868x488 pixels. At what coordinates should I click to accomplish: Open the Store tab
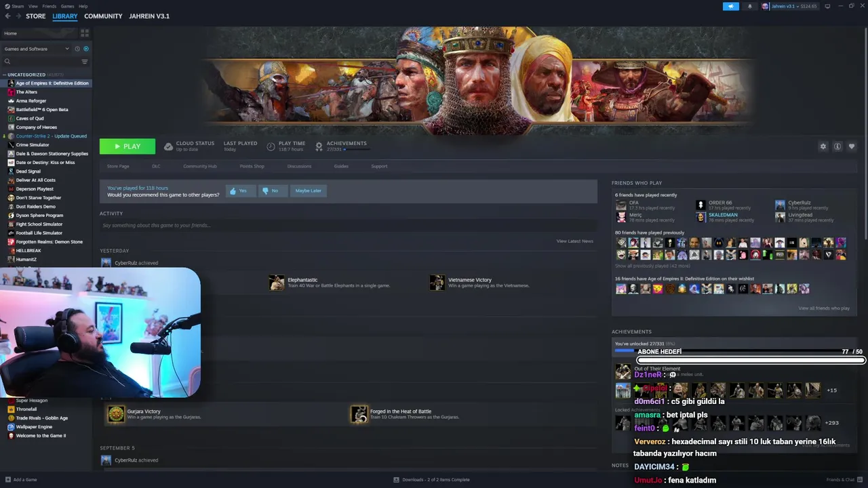tap(36, 16)
